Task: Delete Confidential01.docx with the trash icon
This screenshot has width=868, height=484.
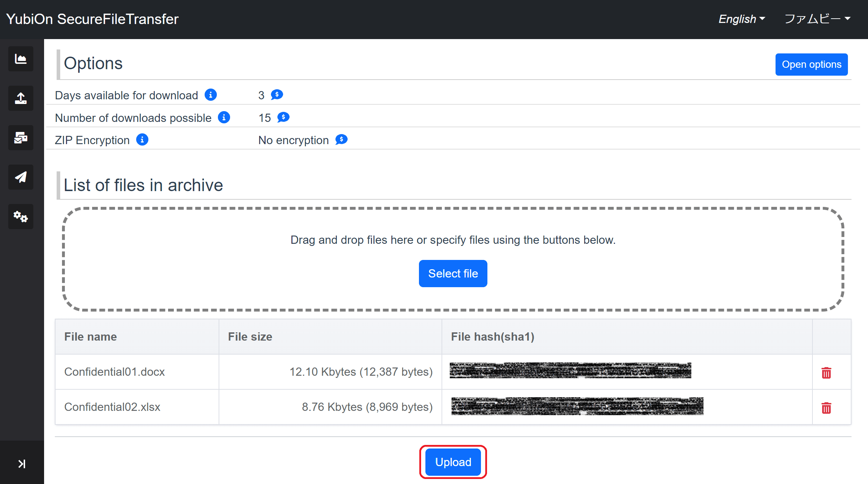Action: click(x=826, y=373)
